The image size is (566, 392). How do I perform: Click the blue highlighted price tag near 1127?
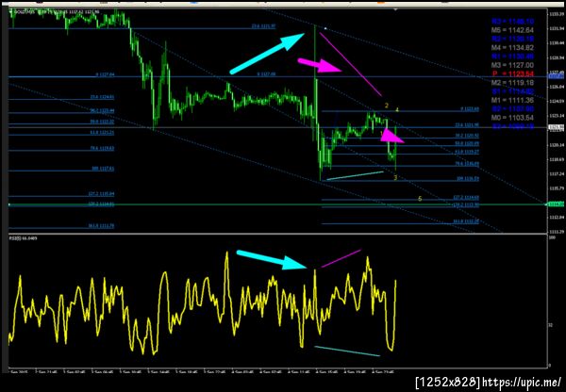pos(556,76)
